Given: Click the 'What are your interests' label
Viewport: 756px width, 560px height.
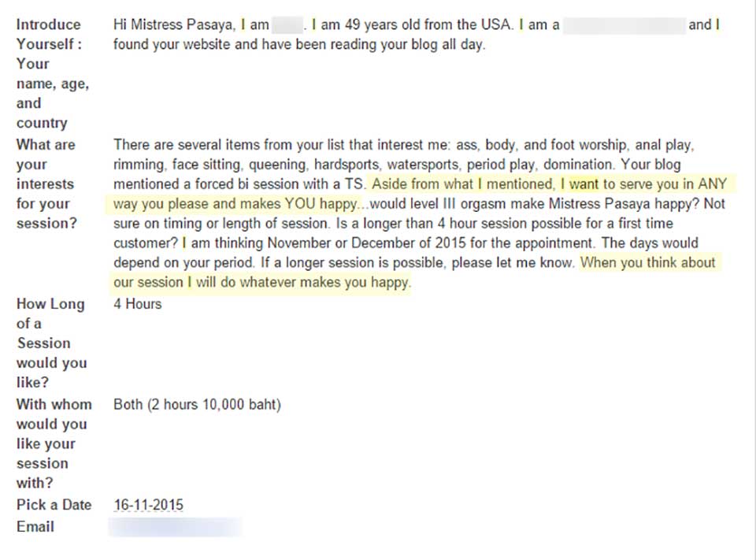Looking at the screenshot, I should pos(46,184).
